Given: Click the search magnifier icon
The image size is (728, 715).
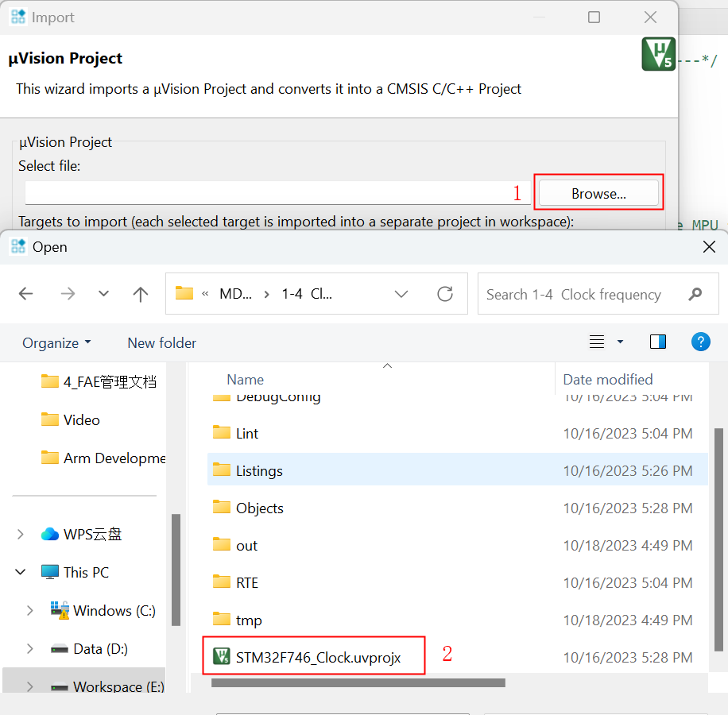Looking at the screenshot, I should click(x=695, y=294).
